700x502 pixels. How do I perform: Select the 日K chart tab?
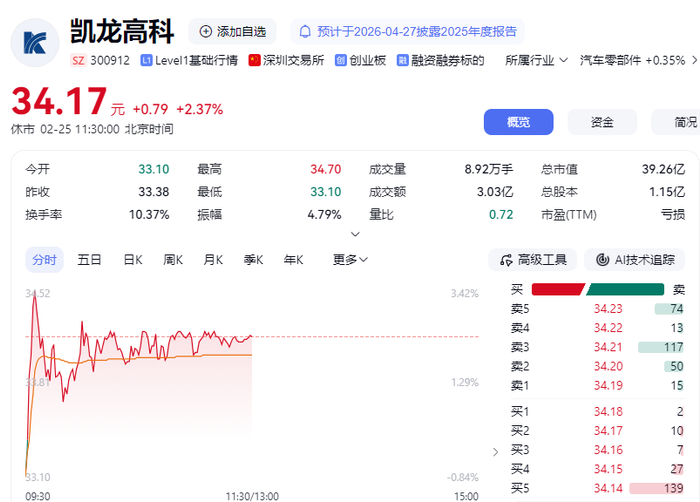pos(133,260)
